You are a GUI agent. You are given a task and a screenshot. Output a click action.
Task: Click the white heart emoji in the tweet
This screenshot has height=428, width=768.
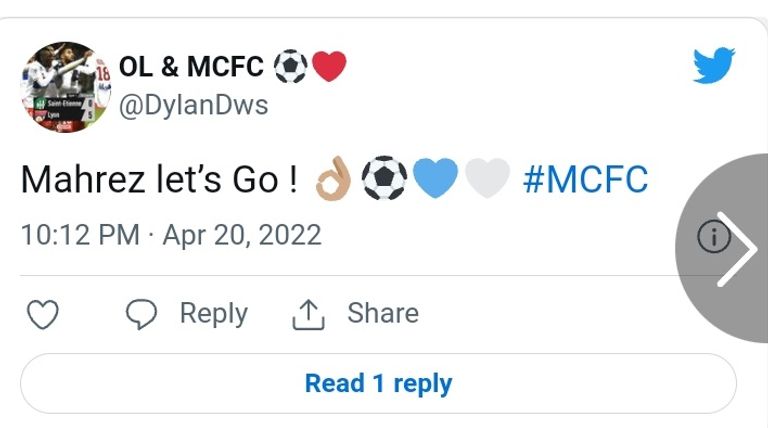487,180
